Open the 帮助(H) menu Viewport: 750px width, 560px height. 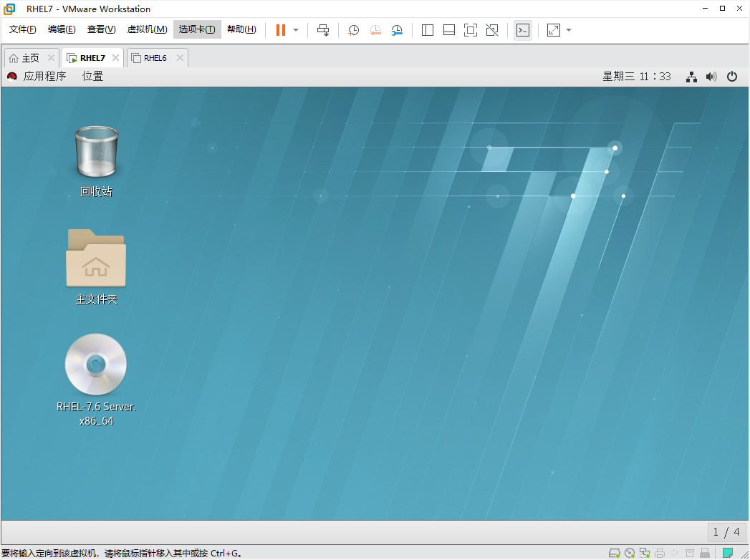tap(241, 29)
